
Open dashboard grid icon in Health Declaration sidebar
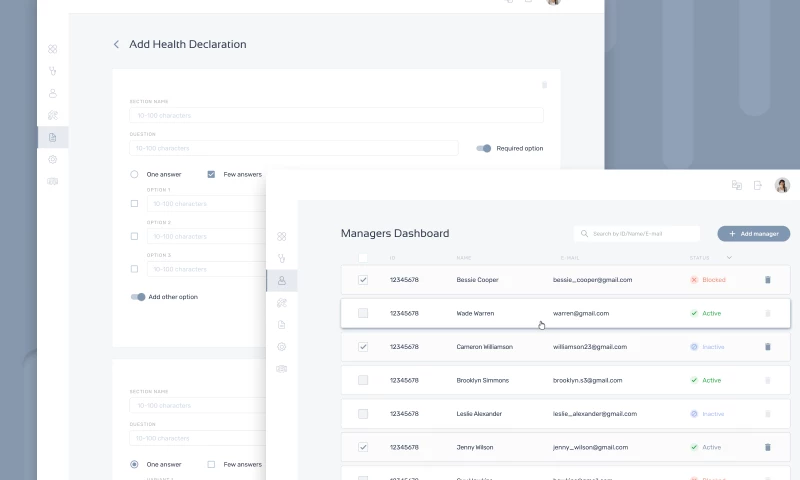(53, 49)
